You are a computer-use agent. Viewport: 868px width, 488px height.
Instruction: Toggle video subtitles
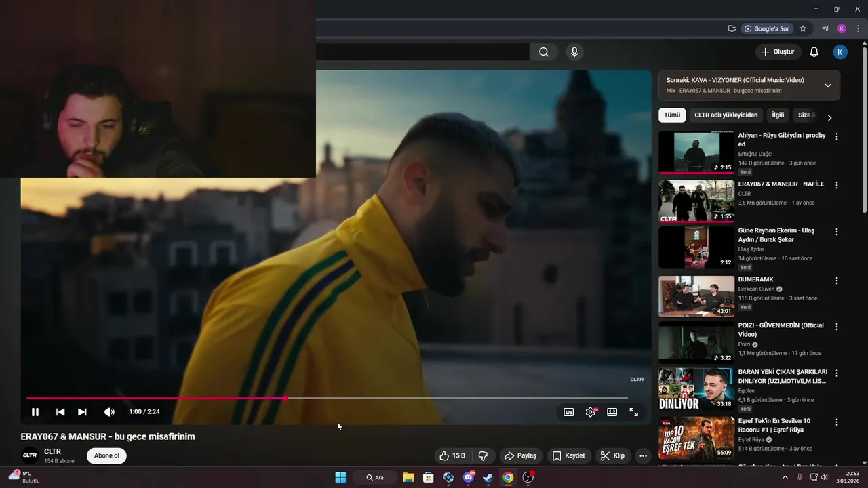(568, 412)
